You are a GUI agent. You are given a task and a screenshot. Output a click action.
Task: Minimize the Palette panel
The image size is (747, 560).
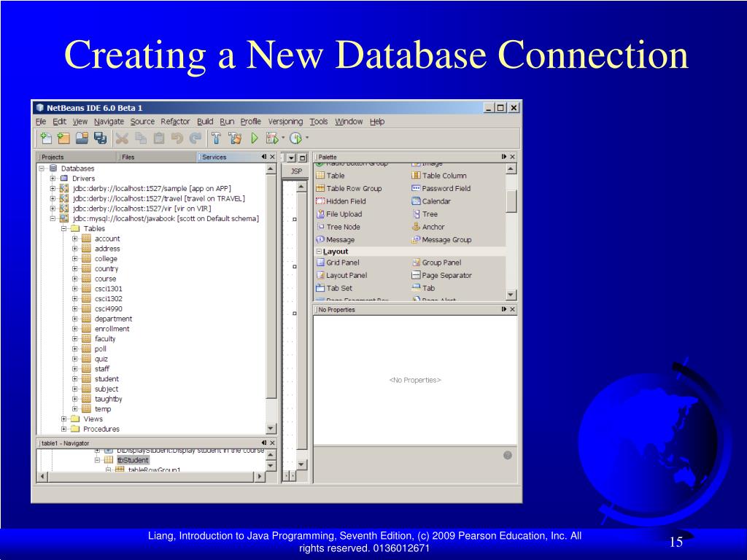pos(504,157)
